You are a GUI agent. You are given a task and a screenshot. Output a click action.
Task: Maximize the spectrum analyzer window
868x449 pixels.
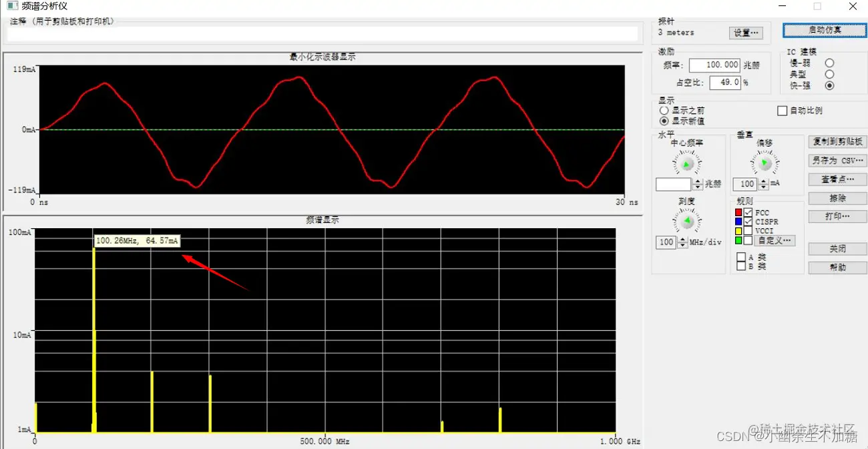pyautogui.click(x=817, y=6)
